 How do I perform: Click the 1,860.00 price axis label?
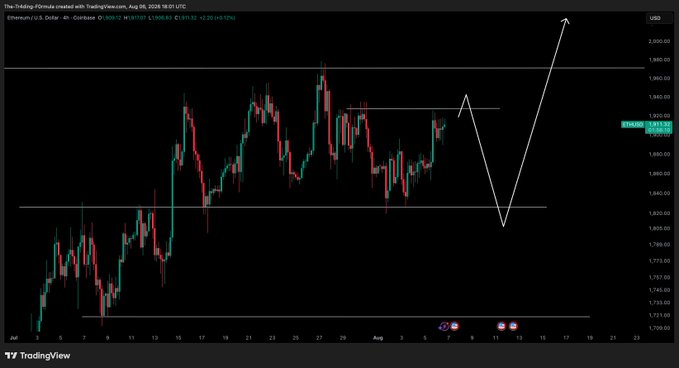[x=659, y=174]
